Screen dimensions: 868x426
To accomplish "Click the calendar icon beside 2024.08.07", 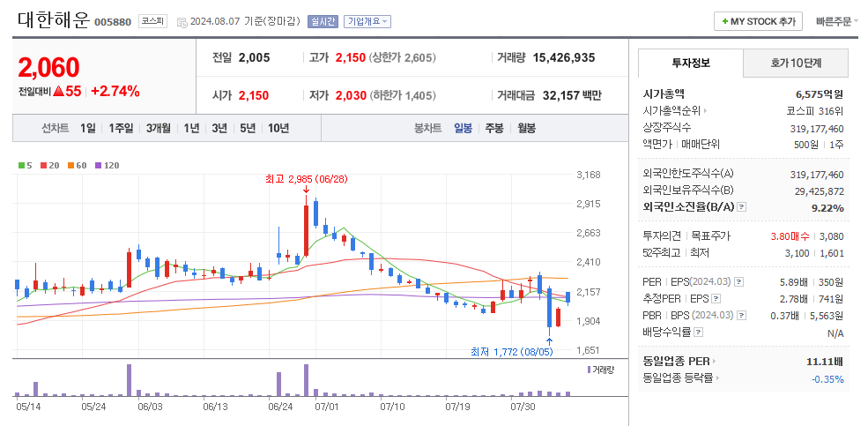I will 182,22.
